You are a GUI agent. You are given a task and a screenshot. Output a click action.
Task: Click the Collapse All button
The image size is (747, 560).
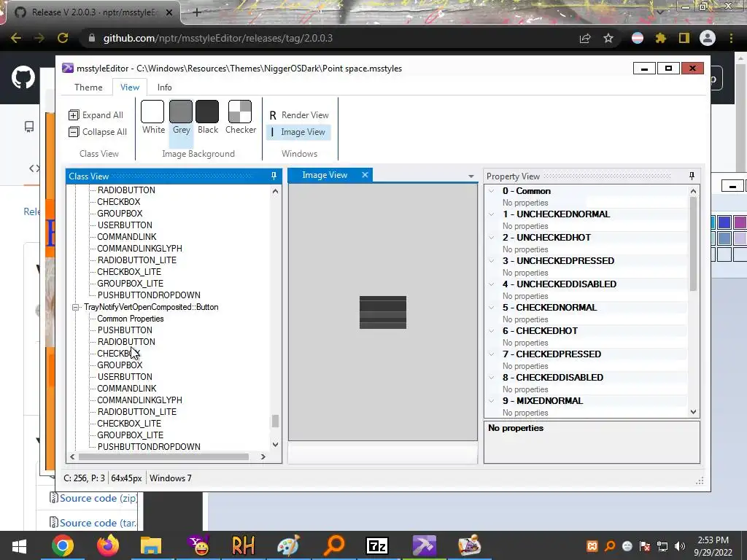tap(98, 131)
